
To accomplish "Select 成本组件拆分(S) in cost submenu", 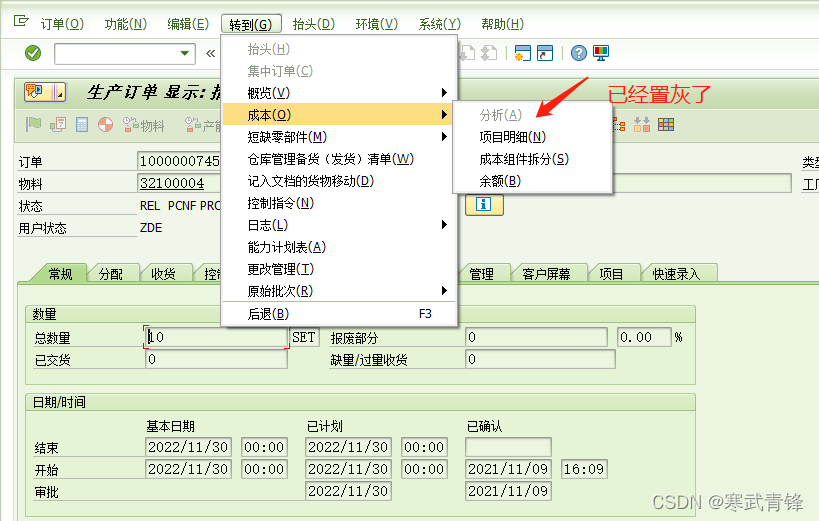I will [532, 159].
